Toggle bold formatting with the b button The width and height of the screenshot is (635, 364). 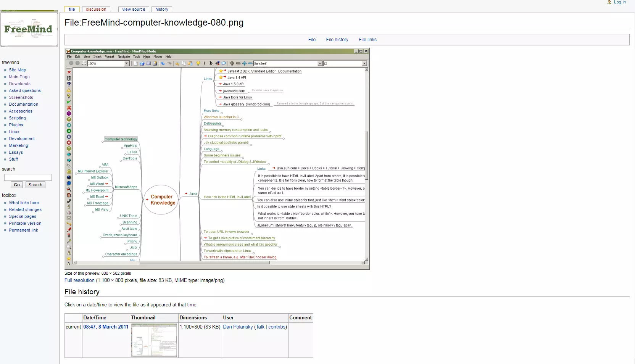(x=211, y=63)
